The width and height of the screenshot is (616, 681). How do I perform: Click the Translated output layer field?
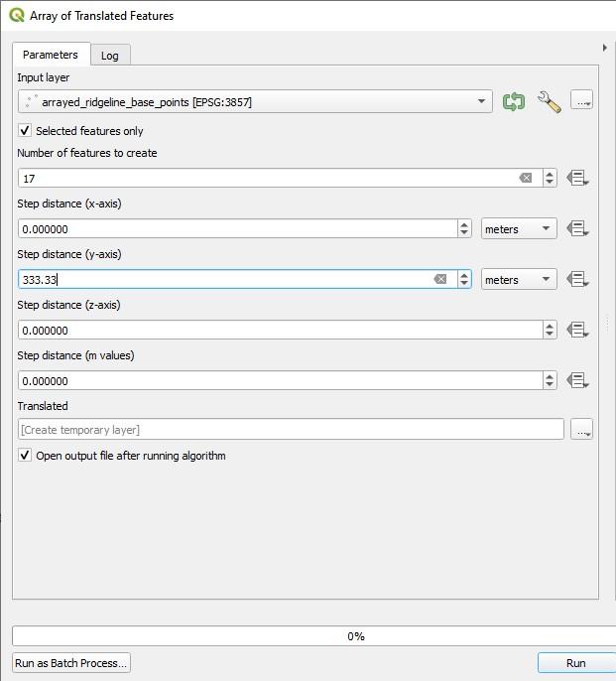[x=291, y=429]
